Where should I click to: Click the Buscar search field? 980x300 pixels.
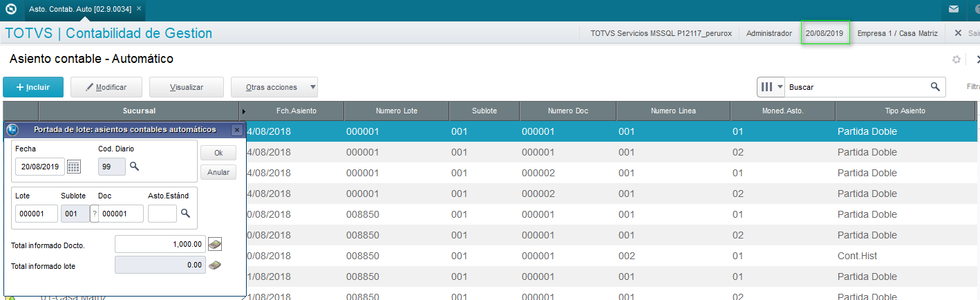pos(857,87)
